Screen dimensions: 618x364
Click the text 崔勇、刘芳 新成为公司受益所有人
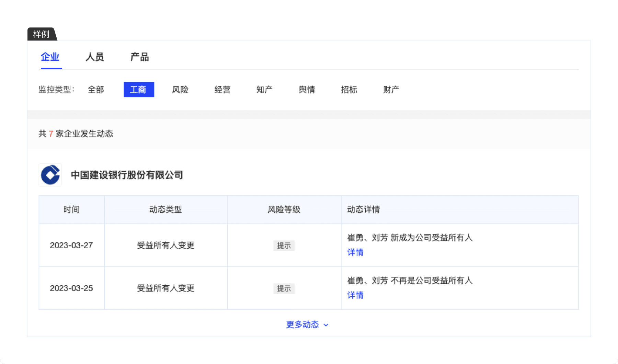coord(410,238)
